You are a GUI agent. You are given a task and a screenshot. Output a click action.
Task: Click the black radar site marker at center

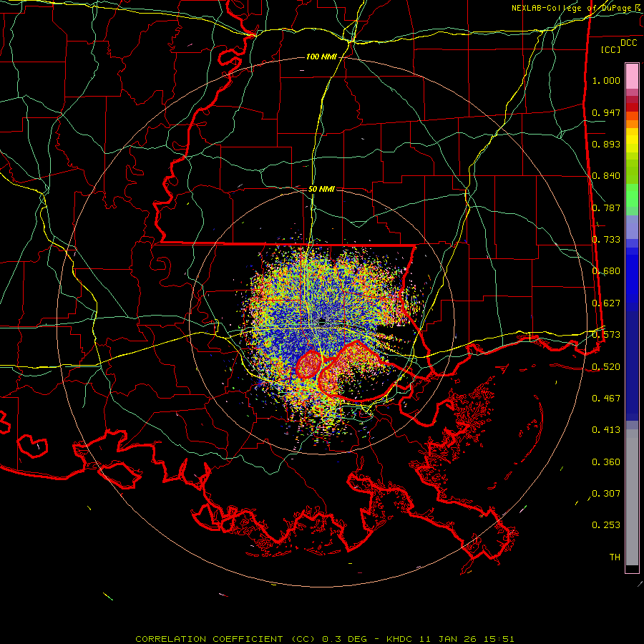point(323,320)
